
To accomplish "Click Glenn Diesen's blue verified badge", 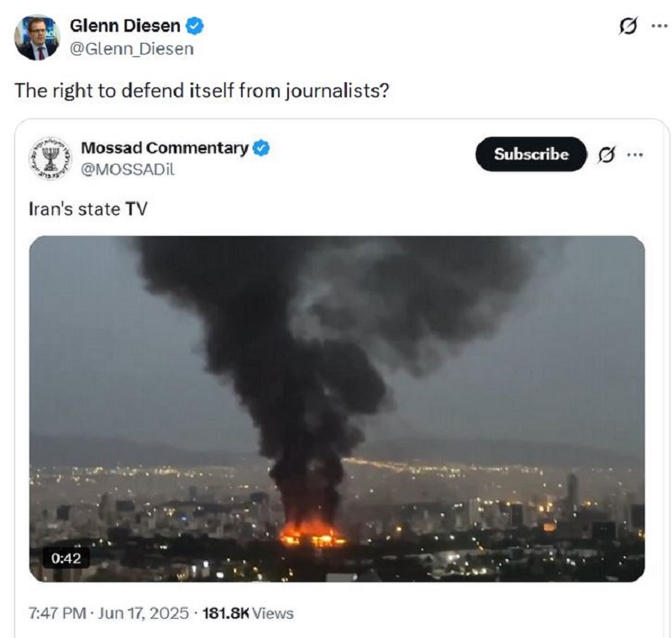I will [195, 26].
